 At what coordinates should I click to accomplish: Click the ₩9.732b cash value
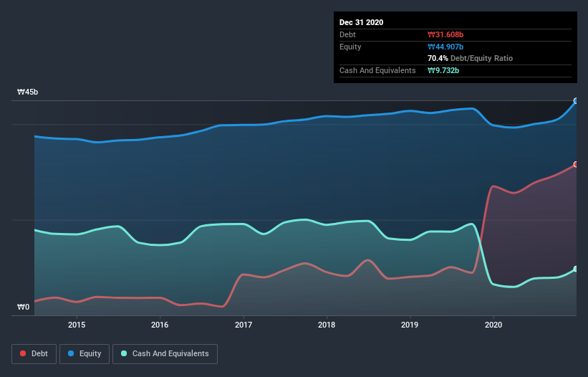point(443,70)
